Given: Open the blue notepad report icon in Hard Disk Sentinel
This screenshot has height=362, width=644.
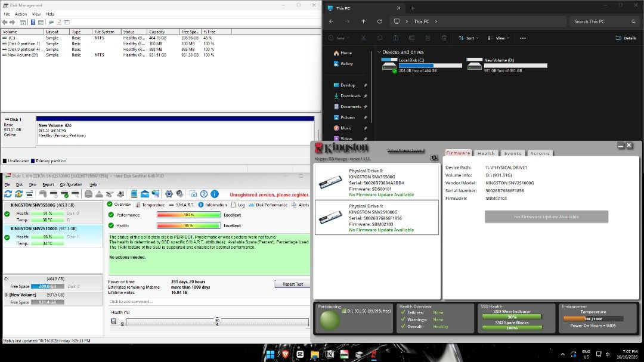Looking at the screenshot, I should (x=134, y=194).
